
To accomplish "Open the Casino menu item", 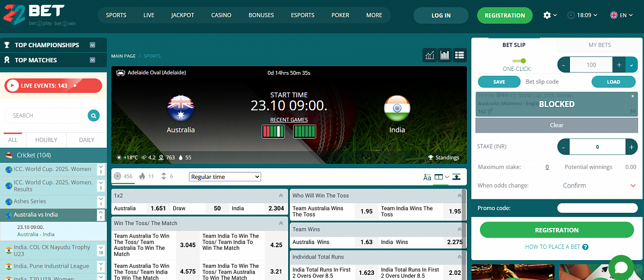I will [221, 16].
